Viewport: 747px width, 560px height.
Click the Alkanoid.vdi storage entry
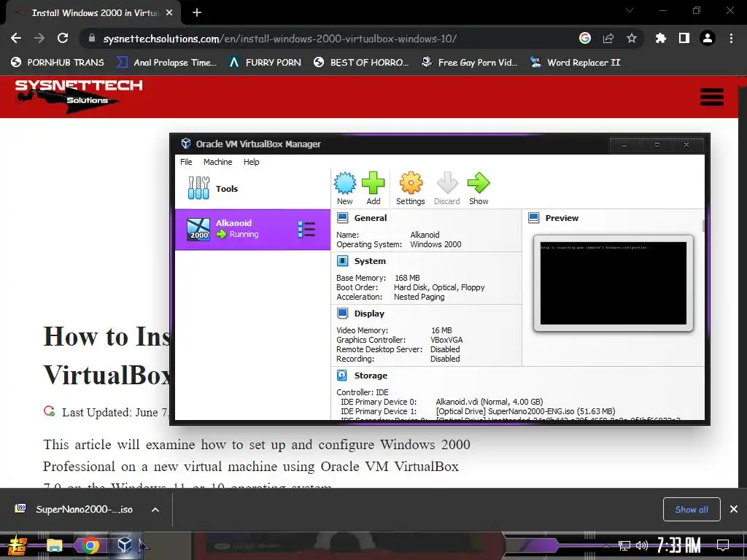[489, 402]
